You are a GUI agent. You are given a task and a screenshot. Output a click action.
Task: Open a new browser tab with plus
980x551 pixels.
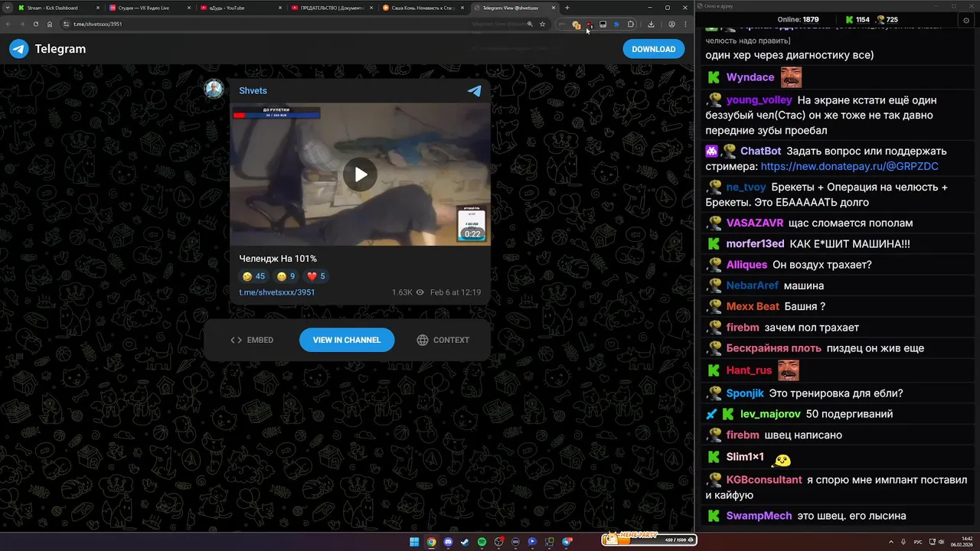coord(567,8)
